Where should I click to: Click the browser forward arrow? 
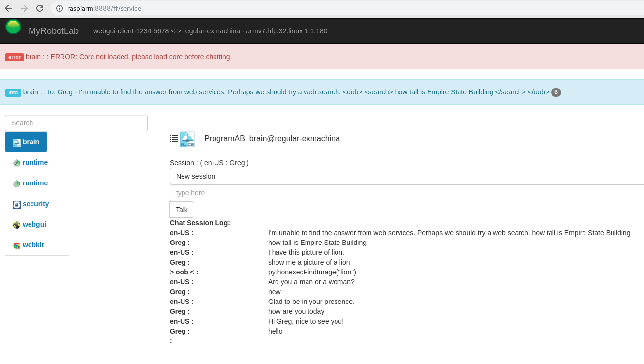pyautogui.click(x=24, y=8)
